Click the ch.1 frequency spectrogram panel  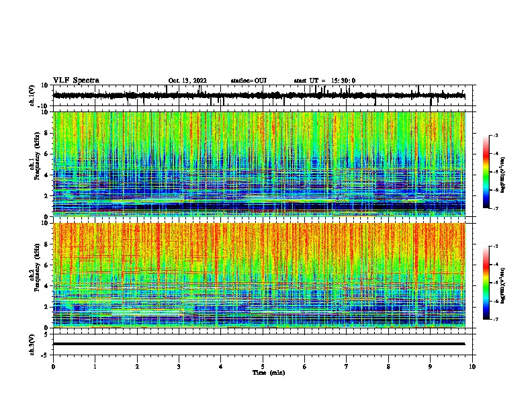259,164
